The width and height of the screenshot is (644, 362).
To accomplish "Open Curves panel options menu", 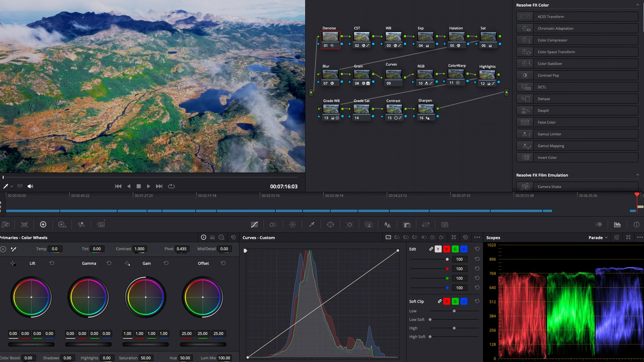I will [x=477, y=237].
